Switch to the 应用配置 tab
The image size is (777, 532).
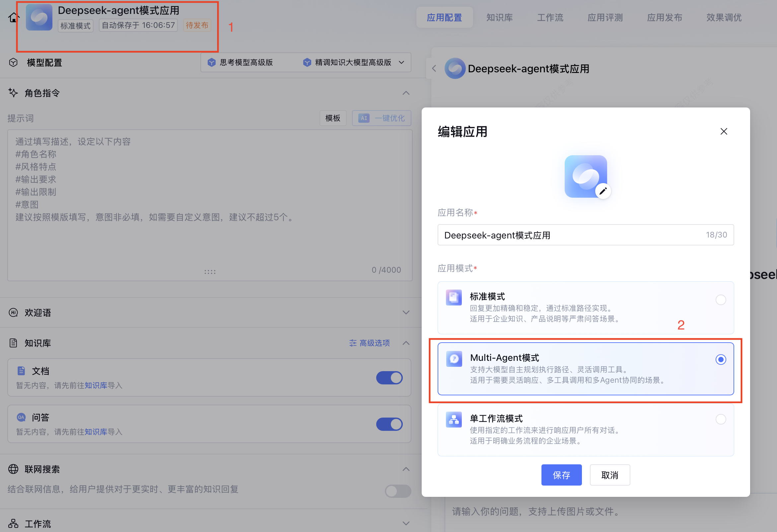click(444, 17)
